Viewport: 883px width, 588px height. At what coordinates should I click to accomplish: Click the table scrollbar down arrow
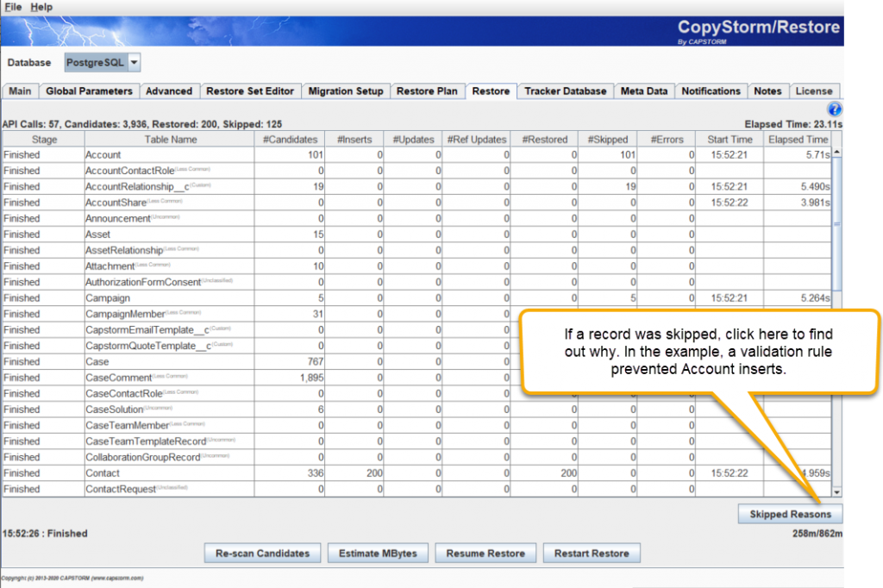tap(836, 491)
